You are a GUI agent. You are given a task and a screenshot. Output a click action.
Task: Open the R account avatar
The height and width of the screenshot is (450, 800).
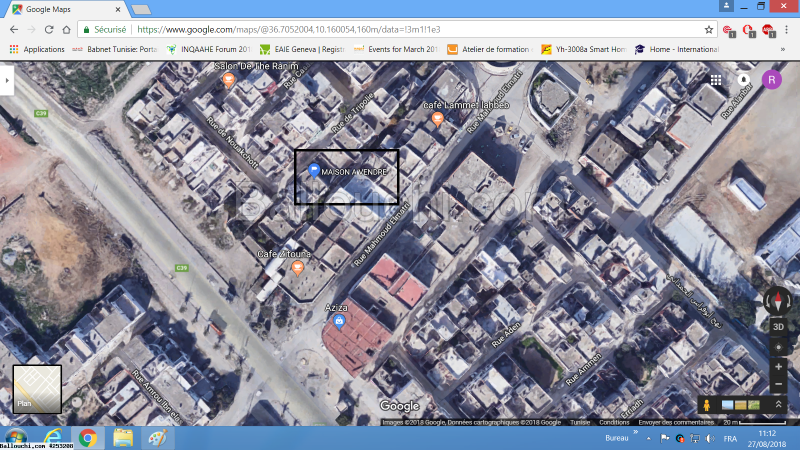(771, 80)
